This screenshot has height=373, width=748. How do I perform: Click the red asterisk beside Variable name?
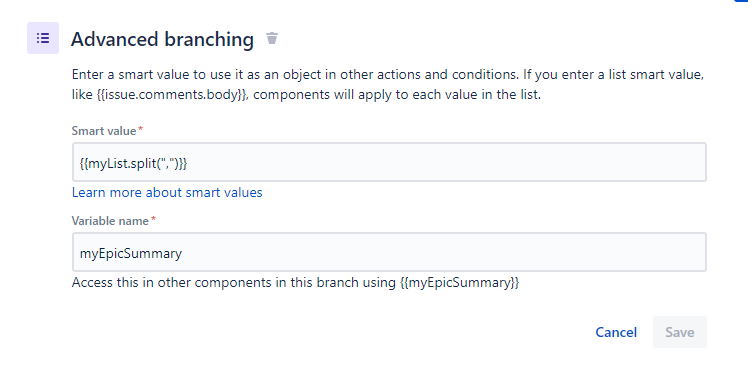click(x=153, y=219)
